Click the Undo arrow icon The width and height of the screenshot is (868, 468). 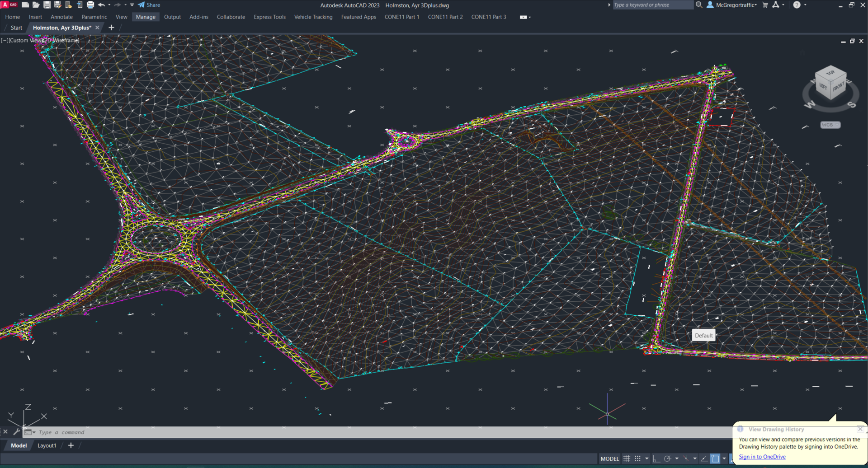[x=101, y=5]
